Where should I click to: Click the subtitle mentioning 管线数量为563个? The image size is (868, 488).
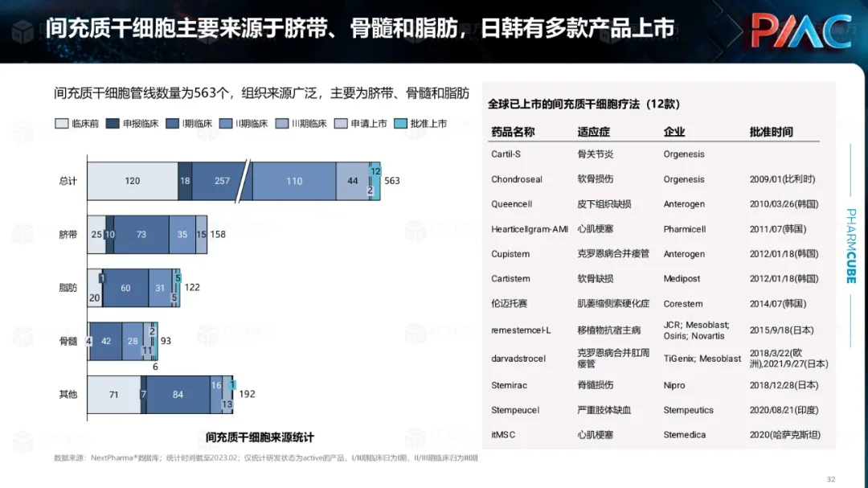coord(261,93)
